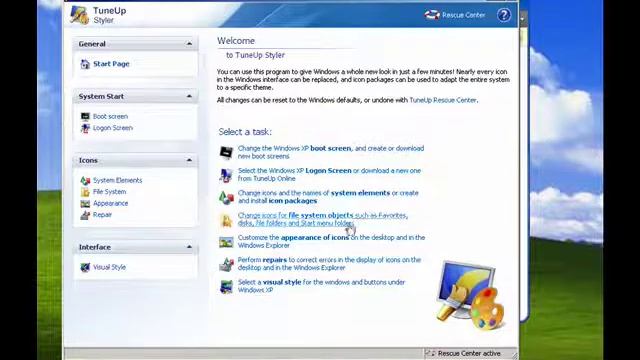Click the System Start panel header title

(x=101, y=96)
